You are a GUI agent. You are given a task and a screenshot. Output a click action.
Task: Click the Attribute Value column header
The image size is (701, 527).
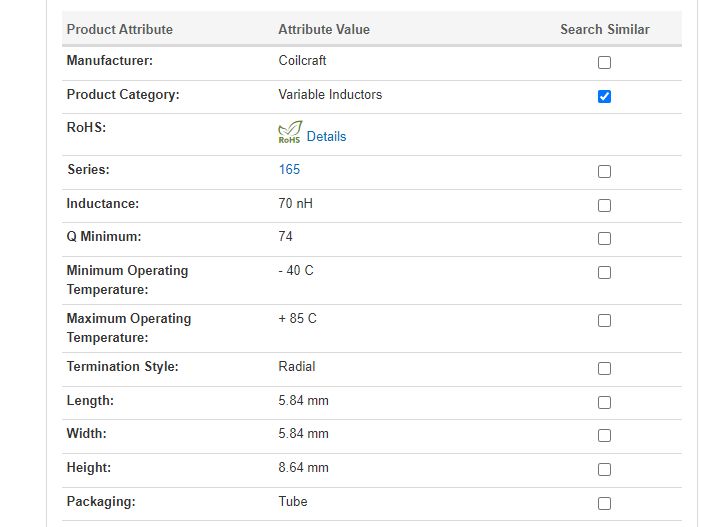324,29
